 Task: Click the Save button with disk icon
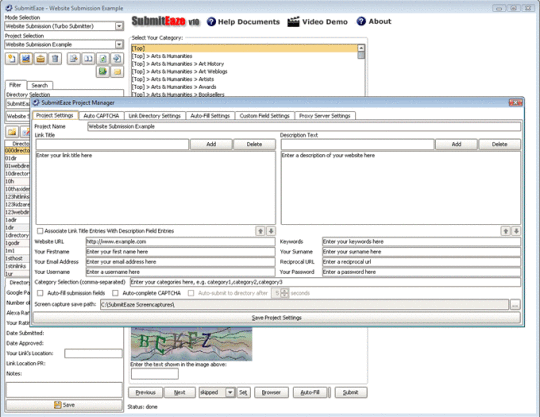coord(64,405)
